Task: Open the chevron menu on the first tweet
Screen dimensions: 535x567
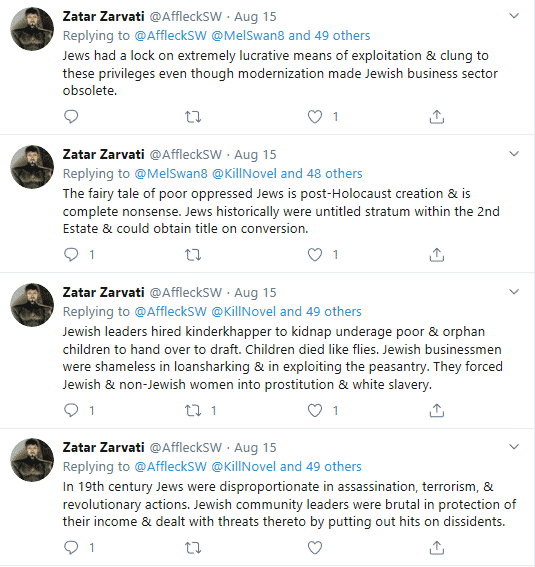Action: (514, 16)
